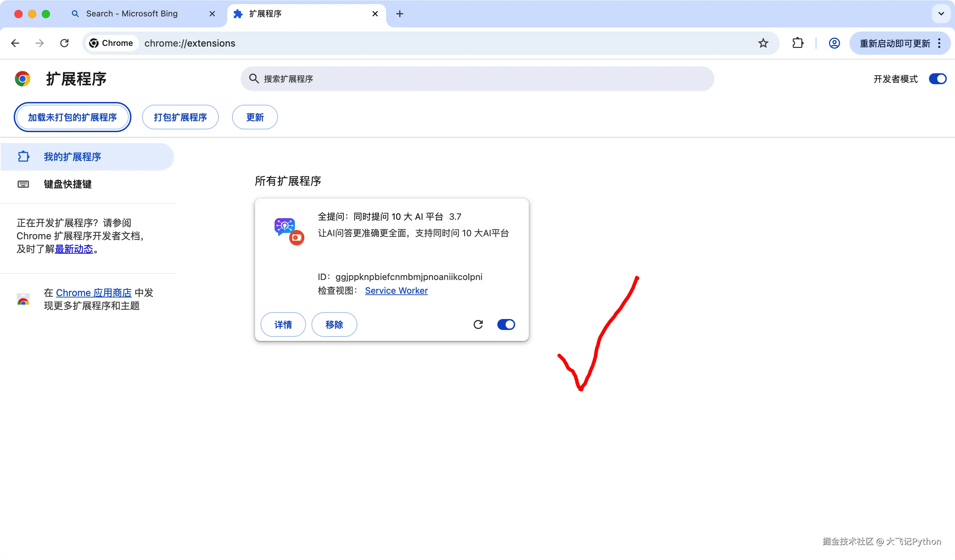The width and height of the screenshot is (955, 560).
Task: Click the 搜索扩展程序 search field
Action: pos(477,79)
